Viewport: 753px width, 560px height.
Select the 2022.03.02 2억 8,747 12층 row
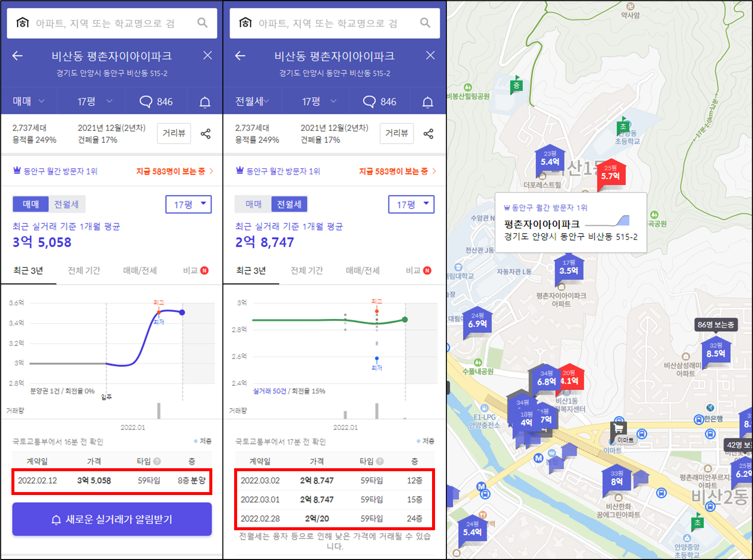point(334,481)
